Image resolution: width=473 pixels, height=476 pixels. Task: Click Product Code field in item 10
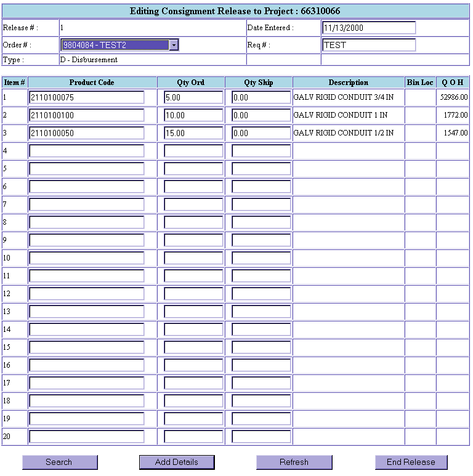[86, 258]
